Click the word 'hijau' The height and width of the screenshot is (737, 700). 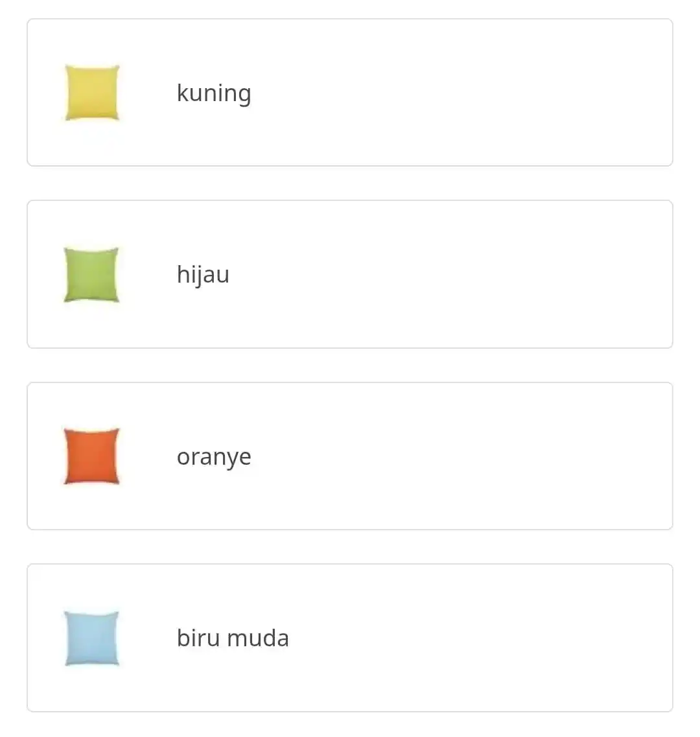pos(203,275)
